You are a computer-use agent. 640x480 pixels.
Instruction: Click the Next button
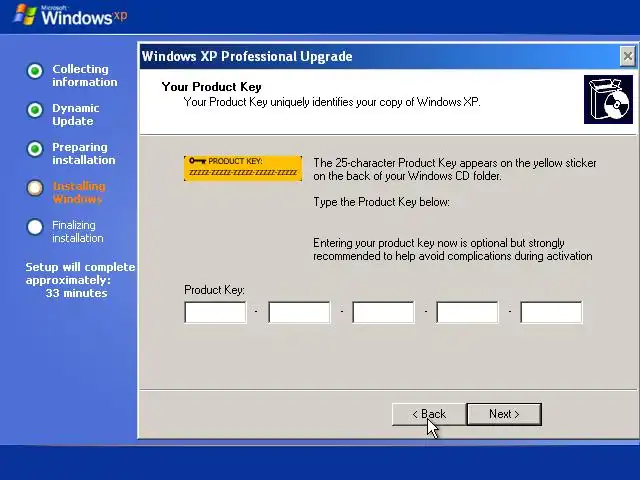504,414
